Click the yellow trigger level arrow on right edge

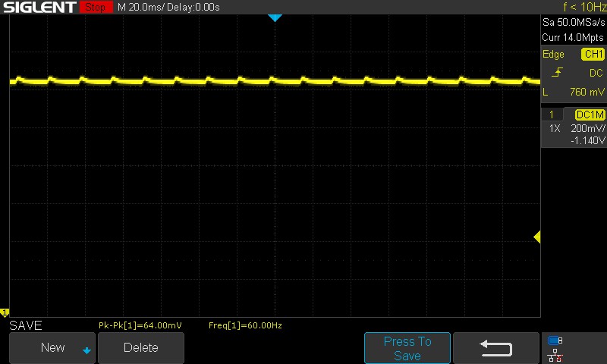click(536, 237)
